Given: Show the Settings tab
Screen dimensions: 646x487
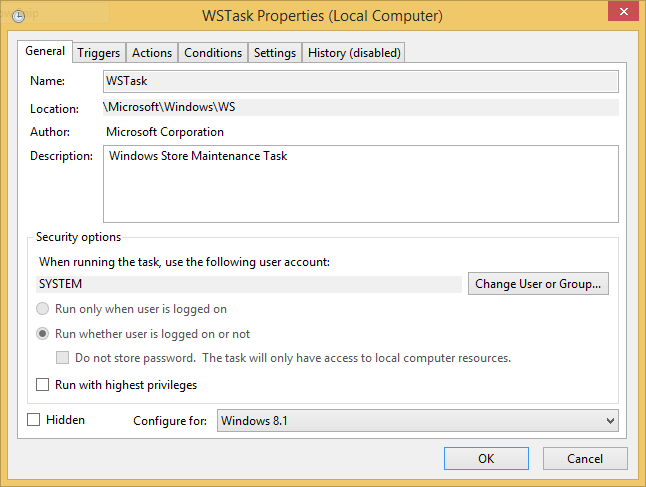Looking at the screenshot, I should click(274, 53).
